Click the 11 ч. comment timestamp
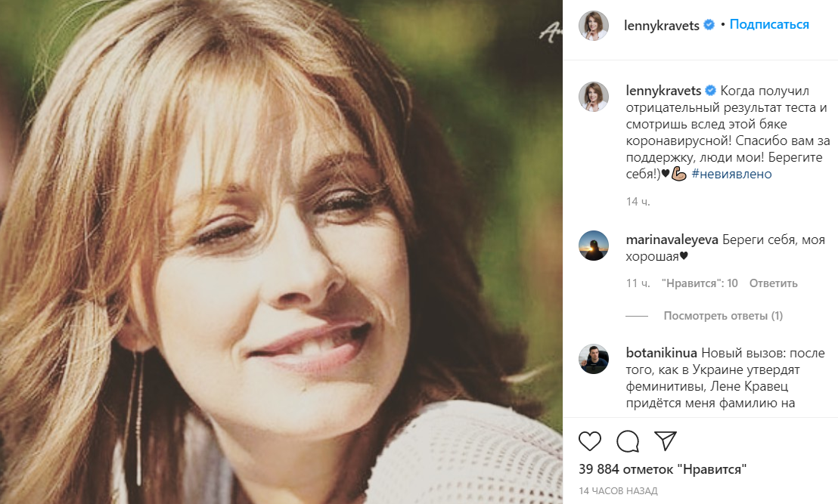Viewport: 838px width, 504px height. point(638,283)
